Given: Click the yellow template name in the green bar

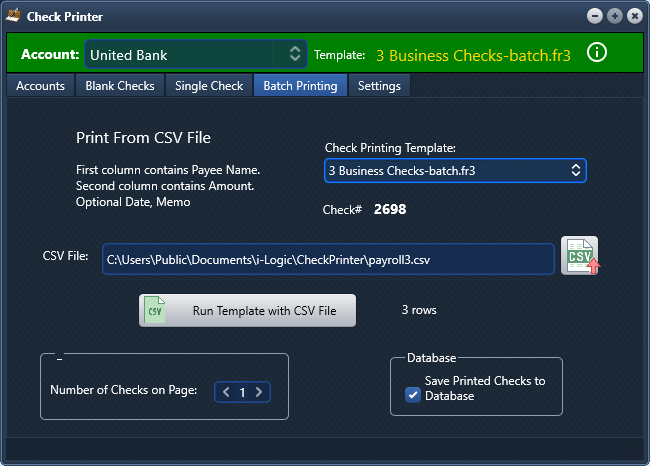Looking at the screenshot, I should pyautogui.click(x=473, y=56).
